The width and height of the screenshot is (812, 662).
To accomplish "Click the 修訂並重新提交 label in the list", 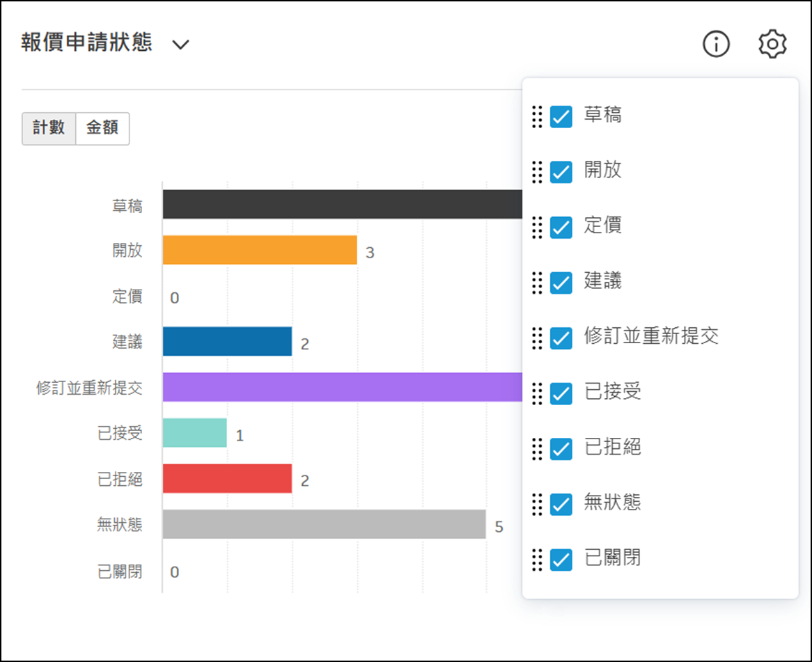I will coord(651,337).
